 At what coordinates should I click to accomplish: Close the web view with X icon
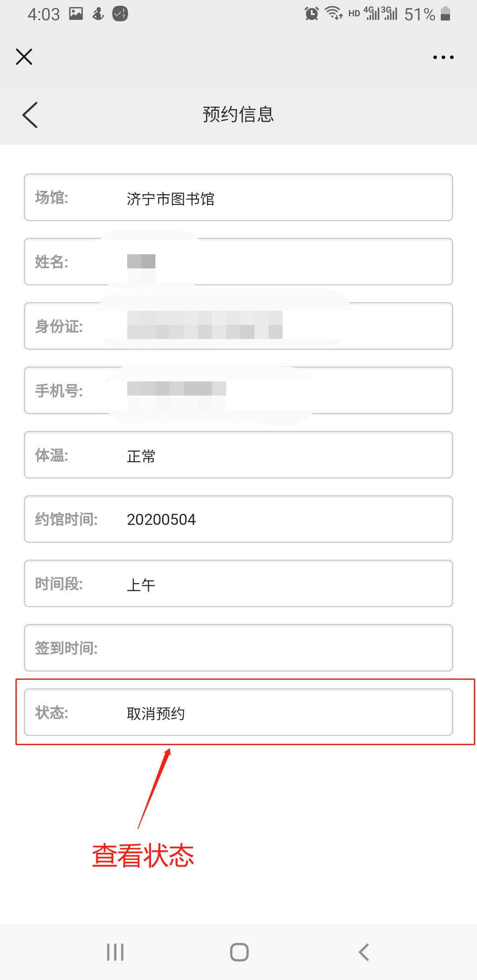[24, 57]
